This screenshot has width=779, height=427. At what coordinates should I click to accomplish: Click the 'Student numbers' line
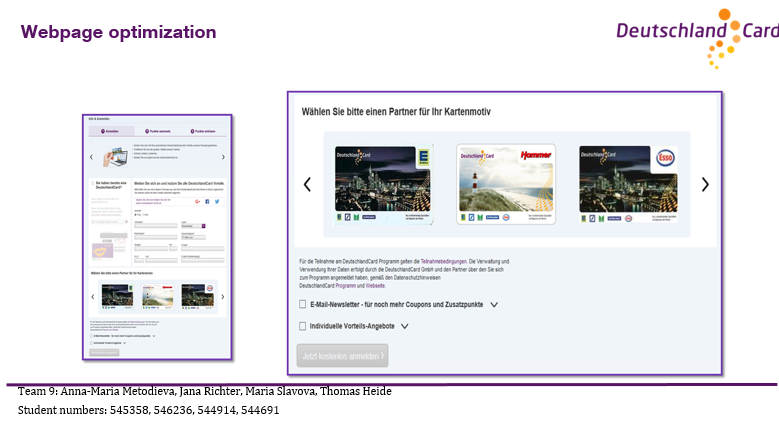(149, 410)
